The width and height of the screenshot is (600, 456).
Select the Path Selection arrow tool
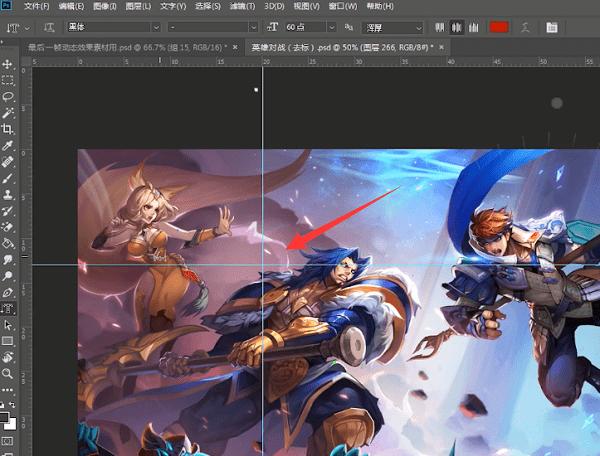coord(7,325)
